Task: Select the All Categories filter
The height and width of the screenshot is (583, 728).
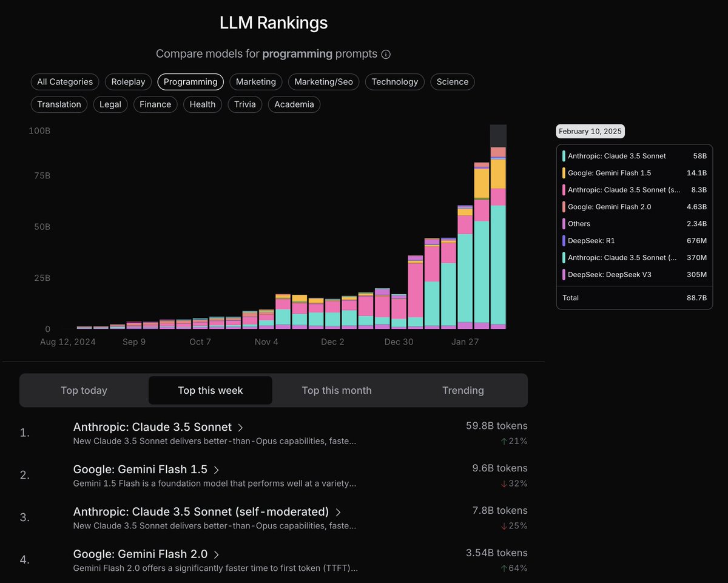Action: (x=65, y=82)
